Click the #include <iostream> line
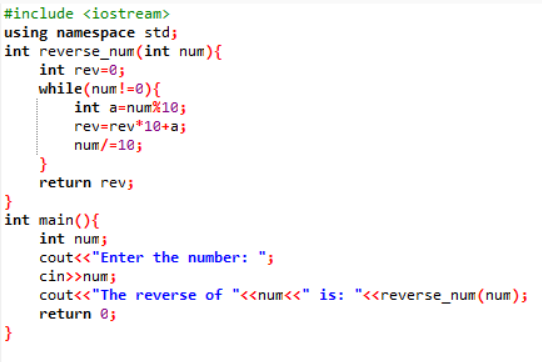 tap(87, 14)
